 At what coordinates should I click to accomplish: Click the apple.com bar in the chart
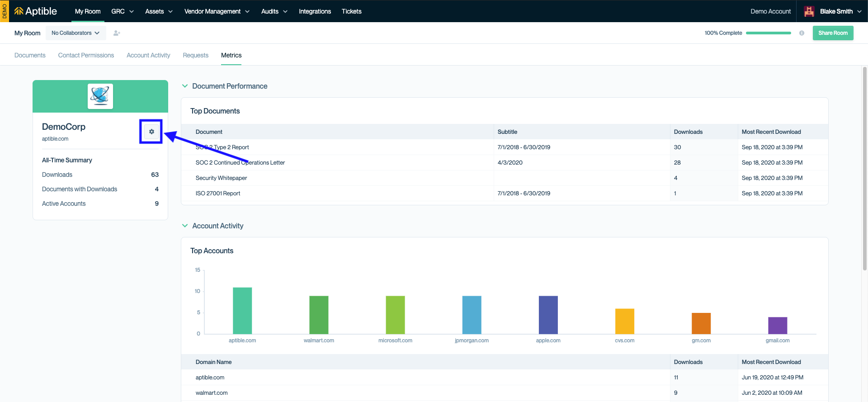coord(548,315)
